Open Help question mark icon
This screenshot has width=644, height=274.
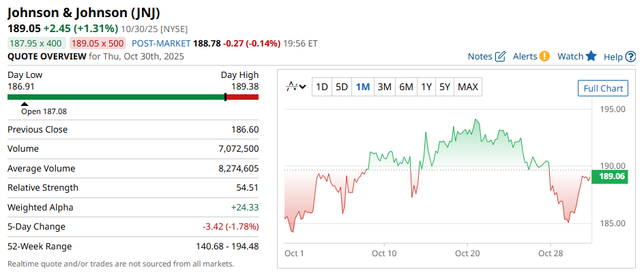pyautogui.click(x=631, y=57)
